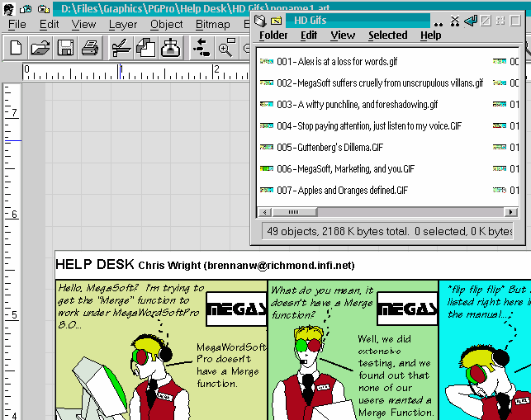The width and height of the screenshot is (531, 420).
Task: Click the New document toolbar icon
Action: [16, 48]
